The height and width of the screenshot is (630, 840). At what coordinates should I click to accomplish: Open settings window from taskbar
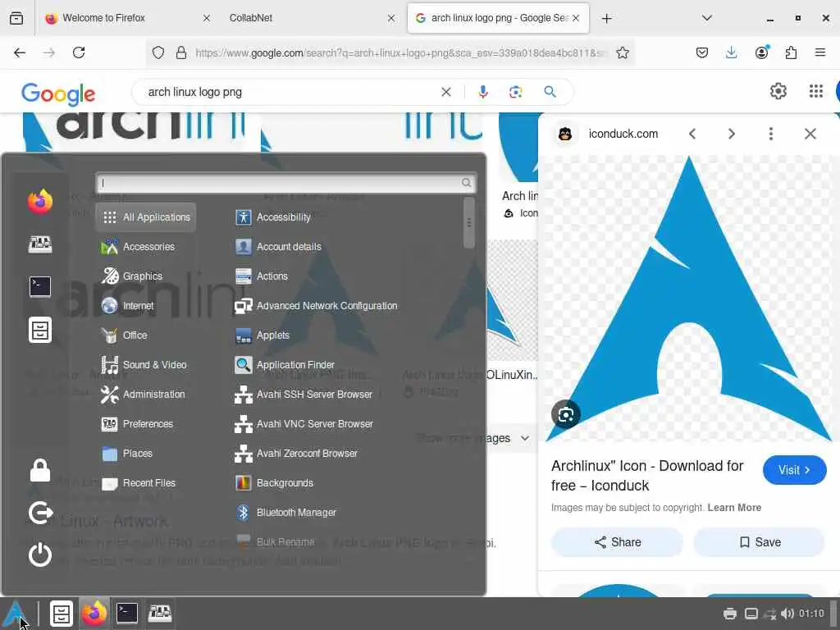pyautogui.click(x=160, y=614)
